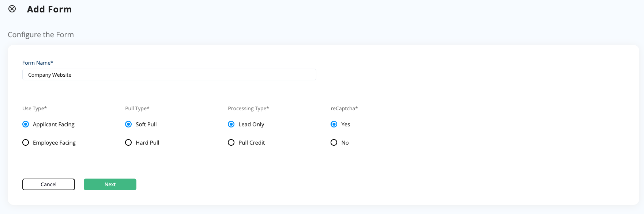
Task: Focus the Form Name input field
Action: 169,74
